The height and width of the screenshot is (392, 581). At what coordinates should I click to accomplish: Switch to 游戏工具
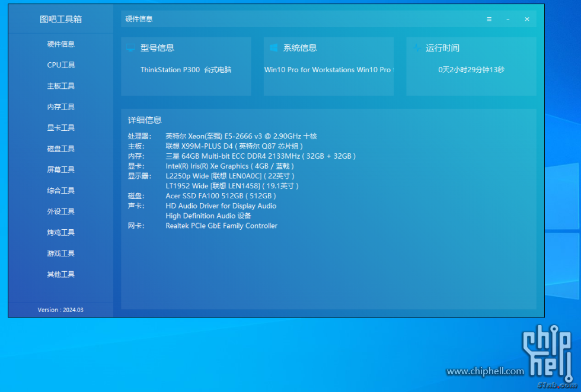pyautogui.click(x=60, y=253)
